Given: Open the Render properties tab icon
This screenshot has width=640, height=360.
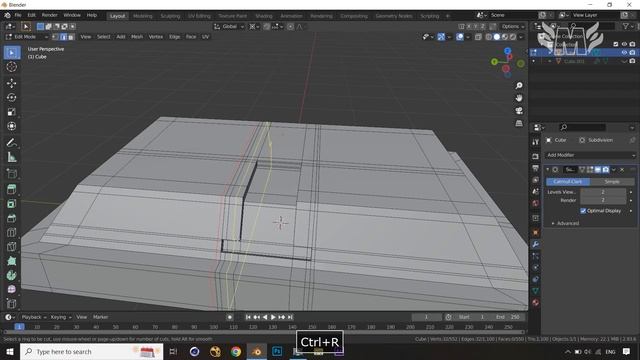Looking at the screenshot, I should (536, 156).
